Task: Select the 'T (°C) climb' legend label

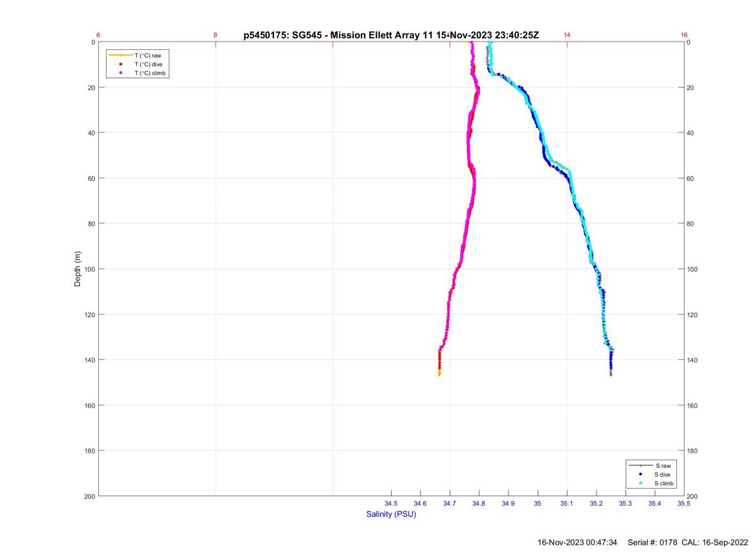Action: [151, 73]
